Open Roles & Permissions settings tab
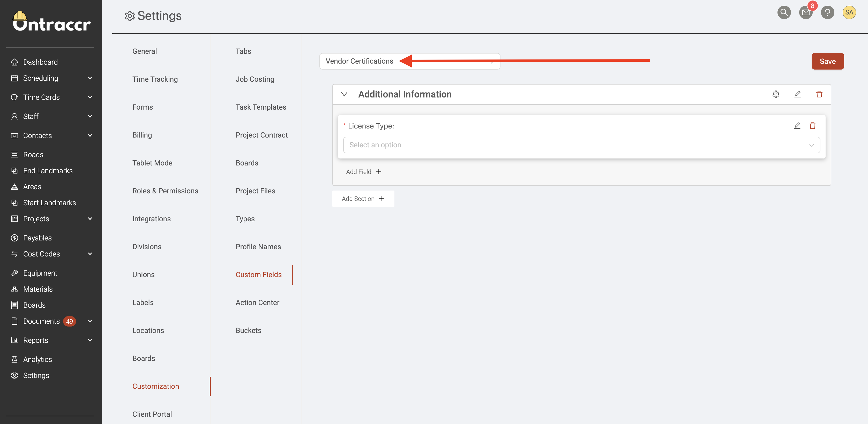Image resolution: width=868 pixels, height=424 pixels. 165,191
